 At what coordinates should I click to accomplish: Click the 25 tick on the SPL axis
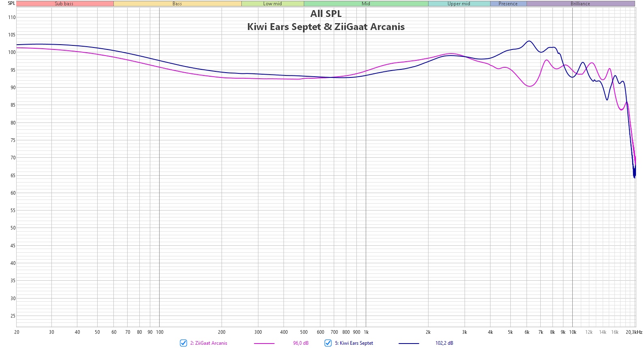click(13, 316)
